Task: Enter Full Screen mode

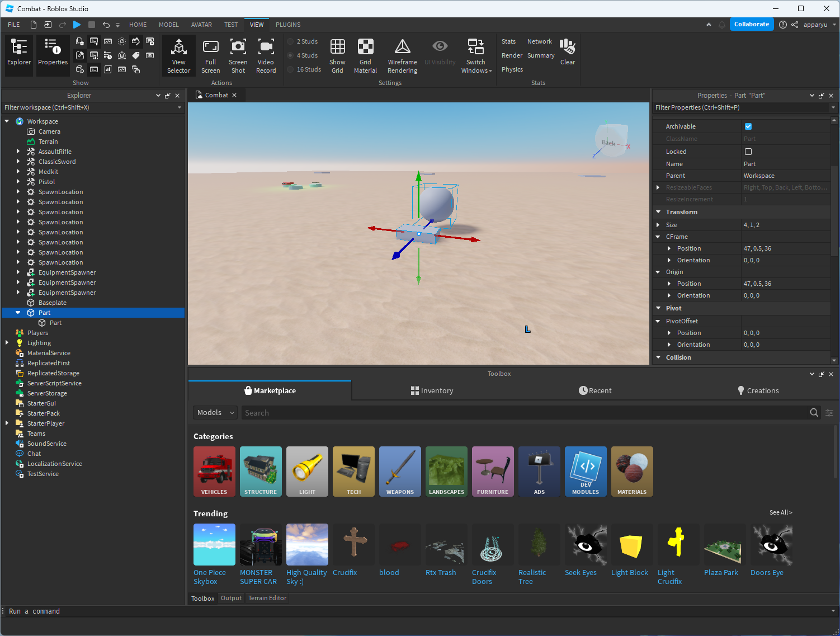Action: click(210, 55)
